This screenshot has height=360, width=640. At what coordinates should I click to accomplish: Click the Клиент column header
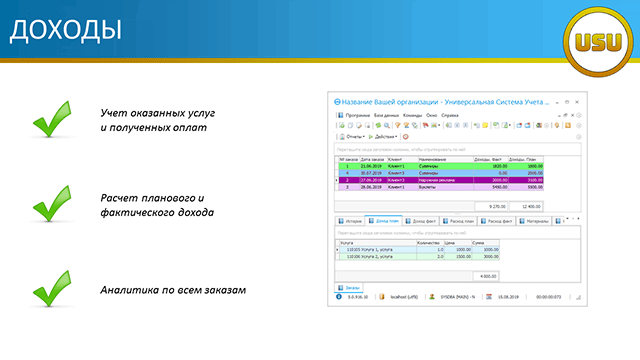point(402,160)
